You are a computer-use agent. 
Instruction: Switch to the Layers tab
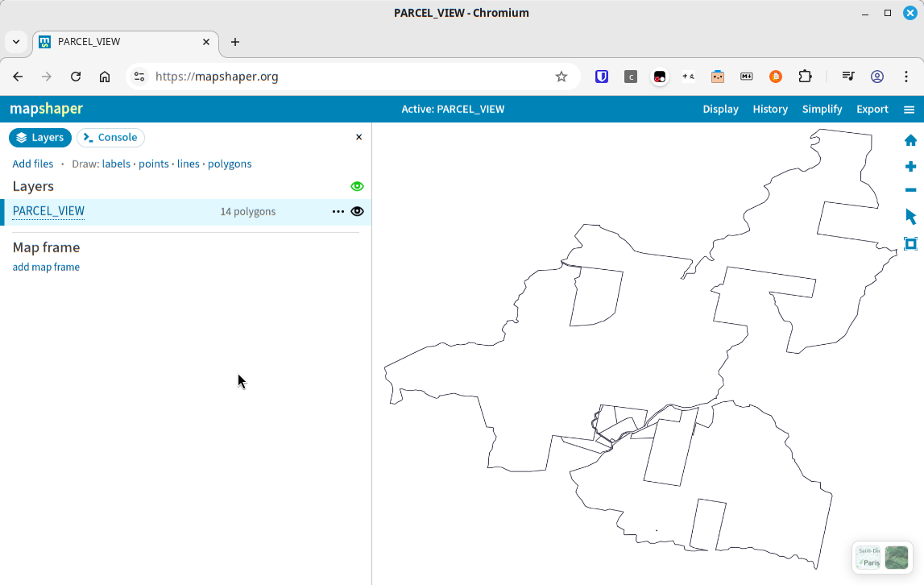click(40, 138)
